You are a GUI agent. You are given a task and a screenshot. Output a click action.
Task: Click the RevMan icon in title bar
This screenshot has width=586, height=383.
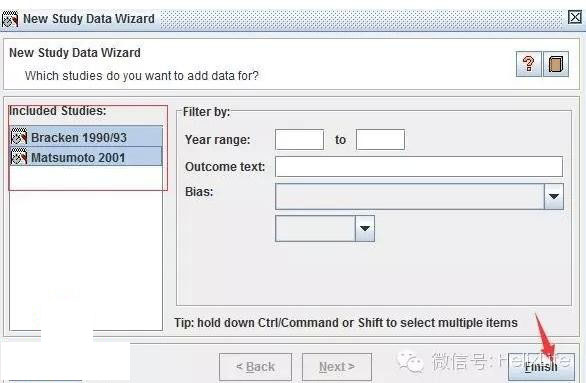[x=10, y=19]
